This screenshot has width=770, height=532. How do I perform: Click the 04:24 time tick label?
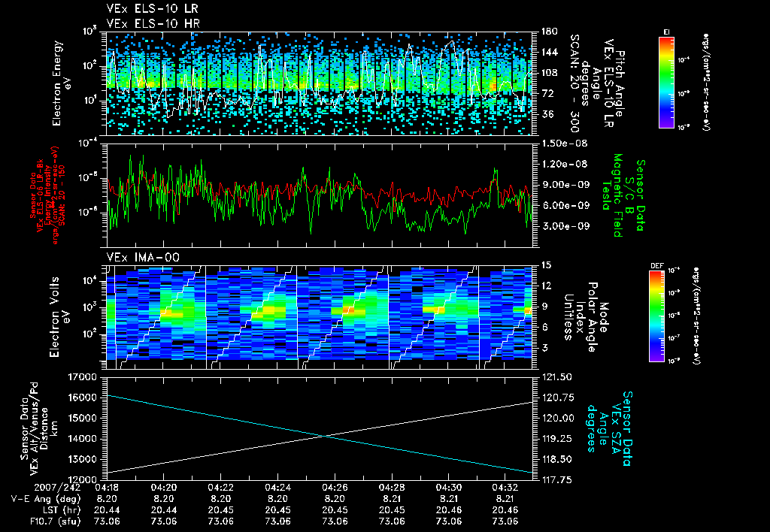[278, 488]
